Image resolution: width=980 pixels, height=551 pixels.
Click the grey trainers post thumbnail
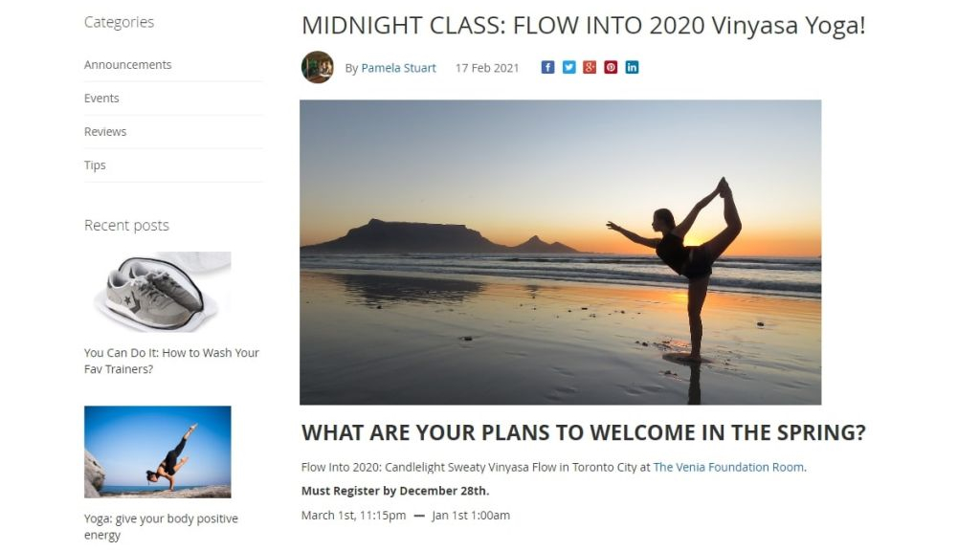(158, 293)
